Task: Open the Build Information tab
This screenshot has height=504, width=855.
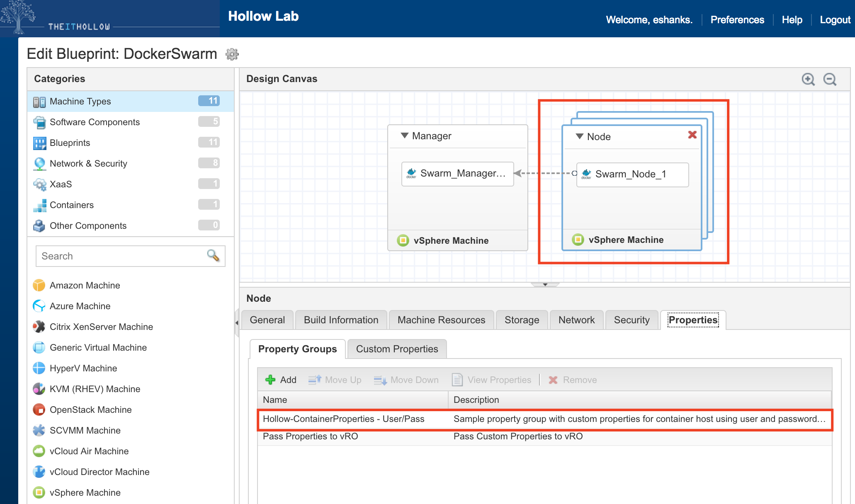Action: (x=341, y=320)
